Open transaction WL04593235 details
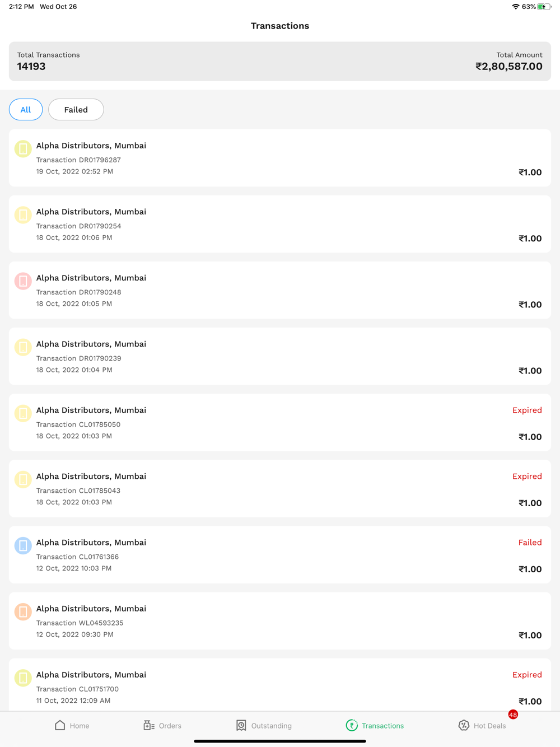Screen dimensions: 560x747 (280, 620)
